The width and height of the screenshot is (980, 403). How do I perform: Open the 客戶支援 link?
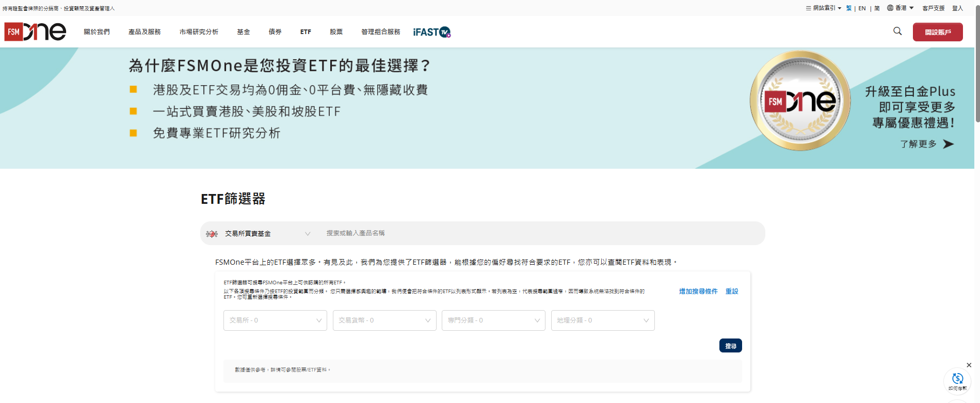point(933,8)
